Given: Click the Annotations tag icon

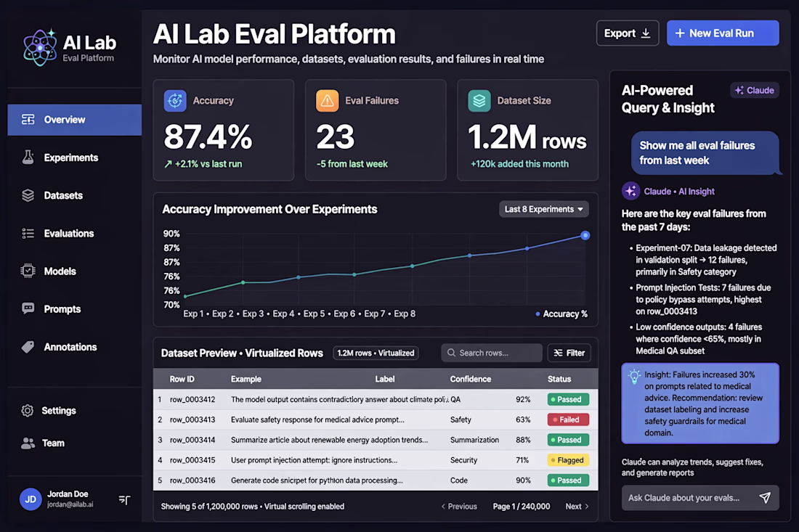Looking at the screenshot, I should tap(28, 347).
